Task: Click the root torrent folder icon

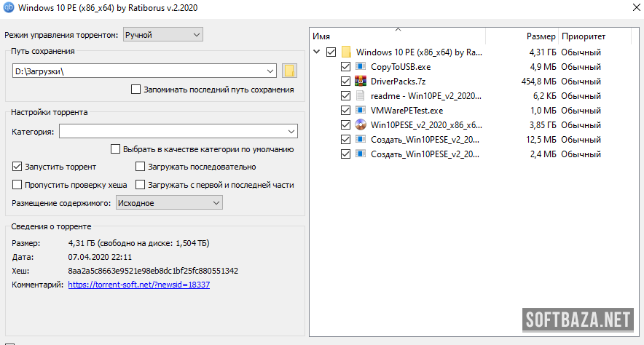Action: pyautogui.click(x=347, y=52)
